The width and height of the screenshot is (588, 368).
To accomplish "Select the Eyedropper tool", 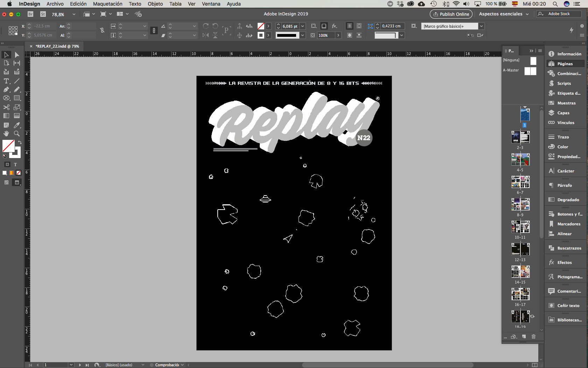I will click(17, 125).
